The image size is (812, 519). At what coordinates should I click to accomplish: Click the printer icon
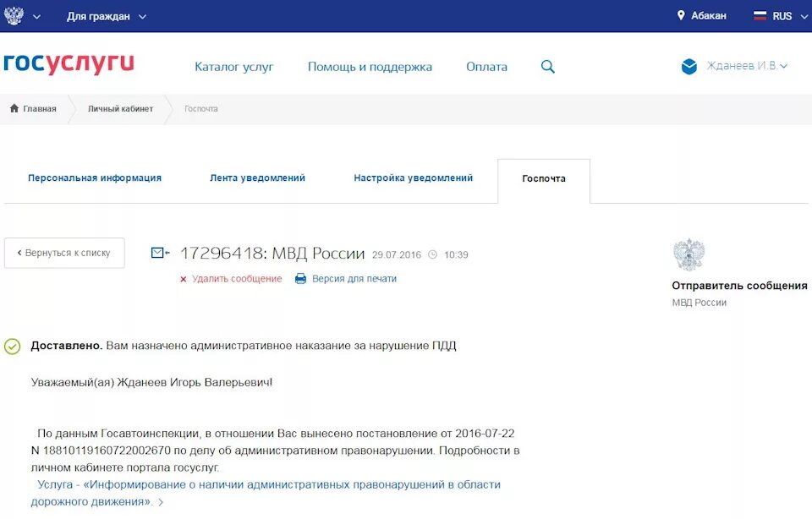tap(300, 279)
